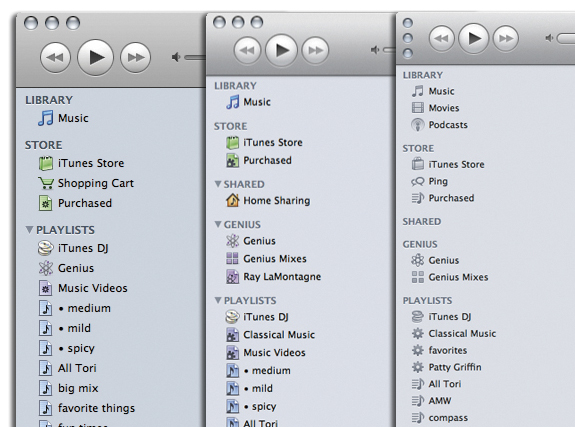575x427 pixels.
Task: Click Next track button in middle window
Action: pyautogui.click(x=315, y=50)
